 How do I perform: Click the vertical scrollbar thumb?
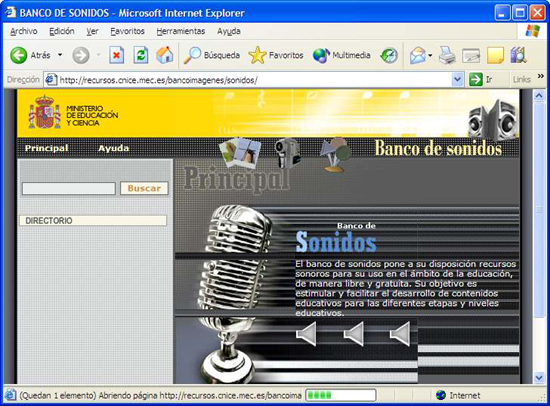539,210
